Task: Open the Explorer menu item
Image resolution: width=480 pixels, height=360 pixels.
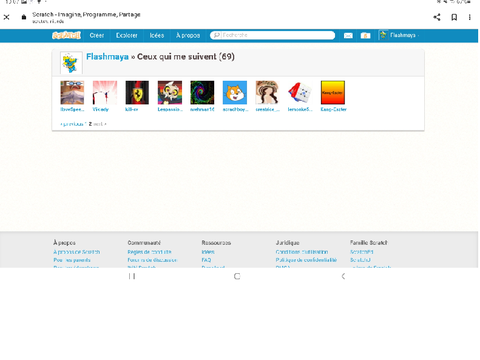Action: 127,35
